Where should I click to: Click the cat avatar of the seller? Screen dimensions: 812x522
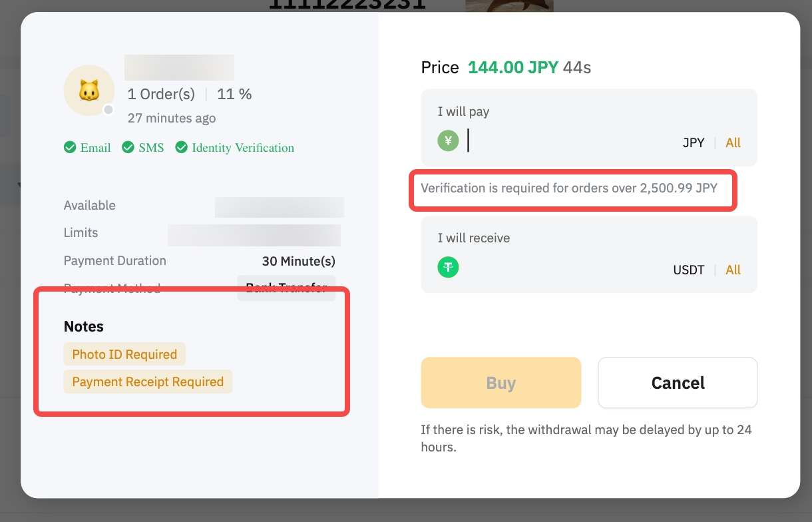[x=89, y=91]
